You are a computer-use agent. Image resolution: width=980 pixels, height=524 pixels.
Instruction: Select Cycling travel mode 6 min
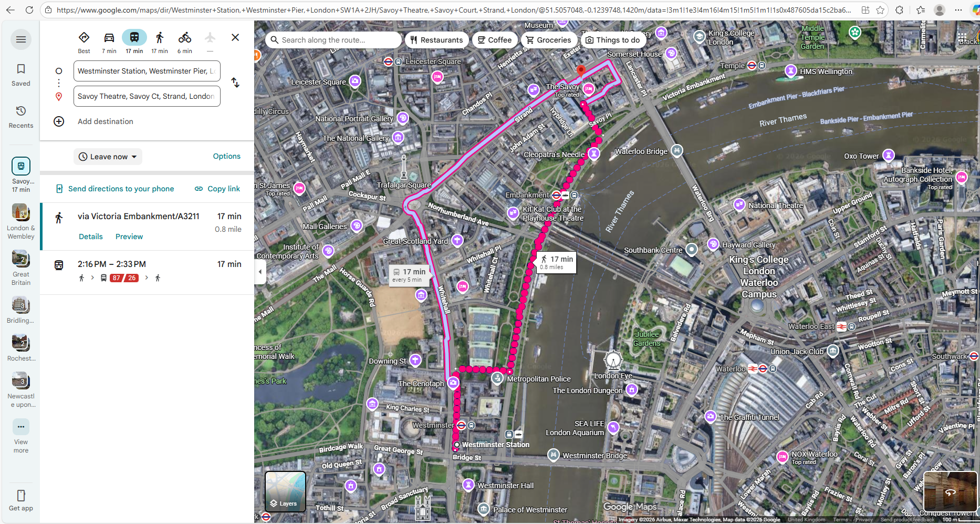(185, 42)
